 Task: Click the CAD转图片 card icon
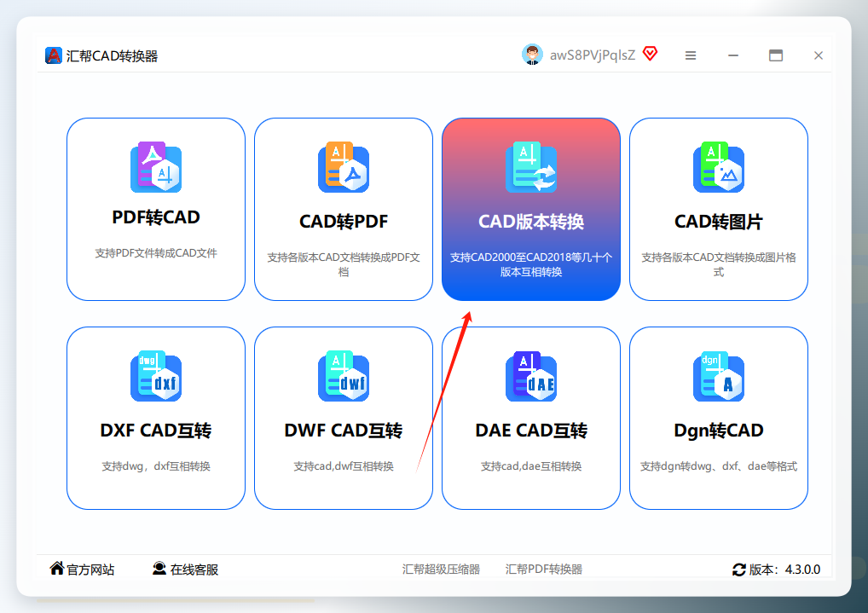click(x=719, y=167)
